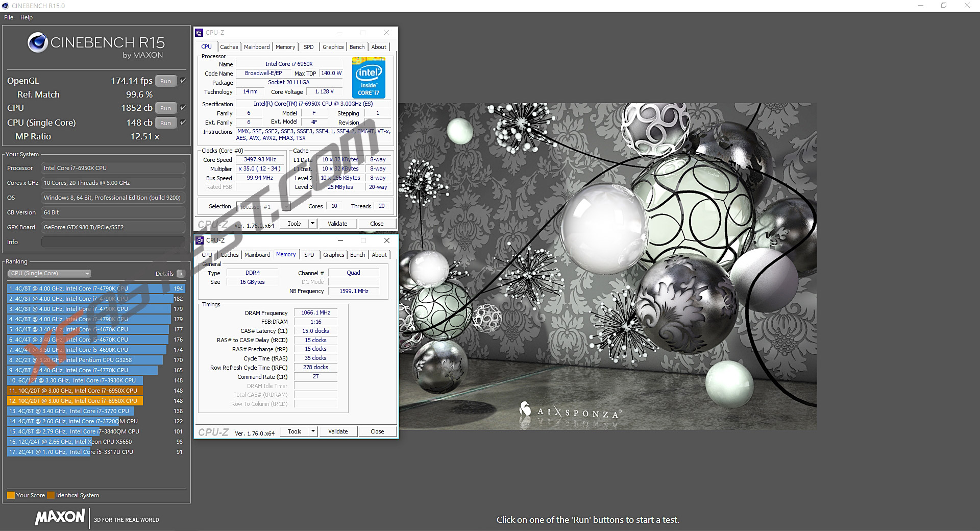980x531 pixels.
Task: Click Validate in the CPU-Z Memory window
Action: click(x=338, y=431)
